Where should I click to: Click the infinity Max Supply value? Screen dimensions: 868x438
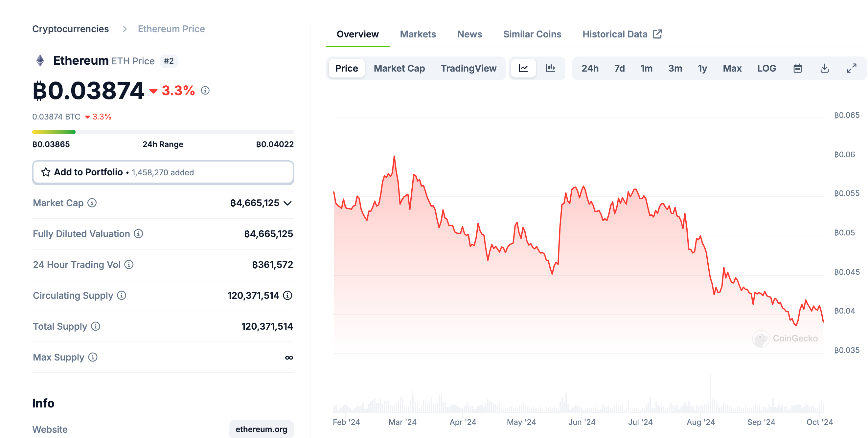point(289,358)
